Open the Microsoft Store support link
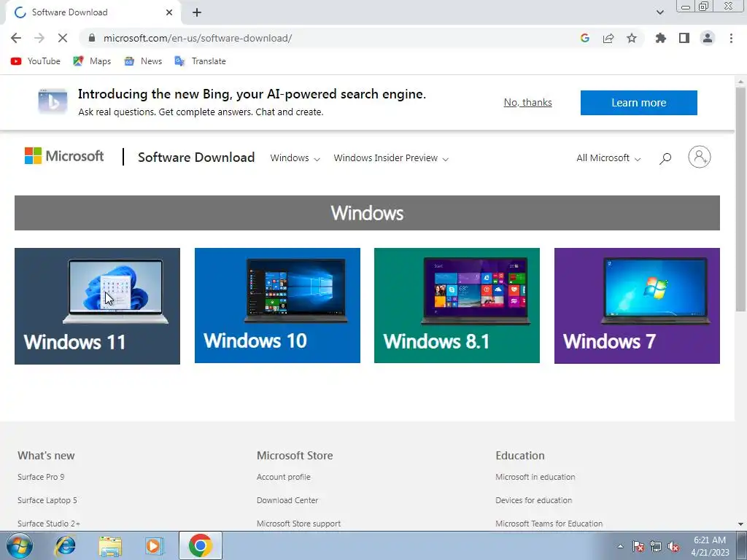The width and height of the screenshot is (747, 560). coord(298,524)
